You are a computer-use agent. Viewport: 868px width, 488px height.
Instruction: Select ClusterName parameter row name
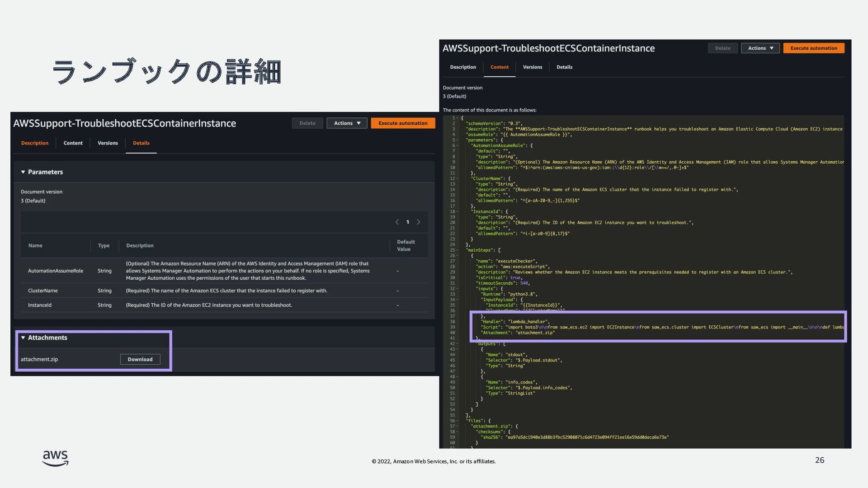[43, 291]
